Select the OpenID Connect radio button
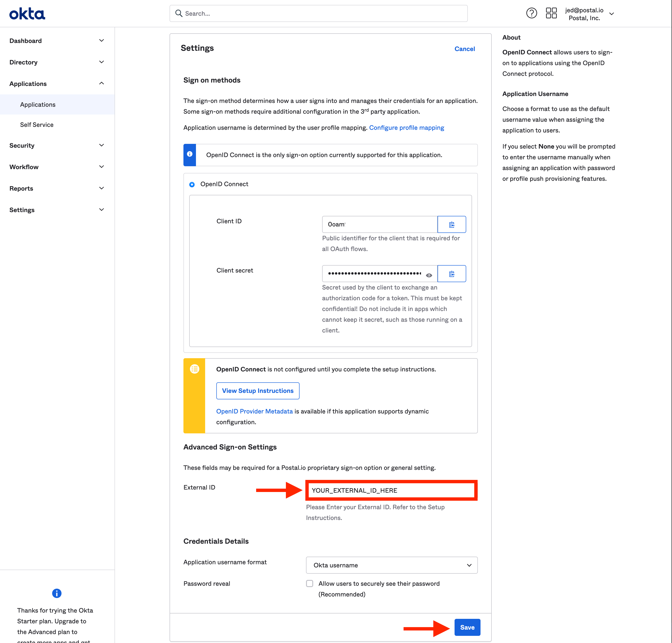Viewport: 672px width, 643px height. 192,184
